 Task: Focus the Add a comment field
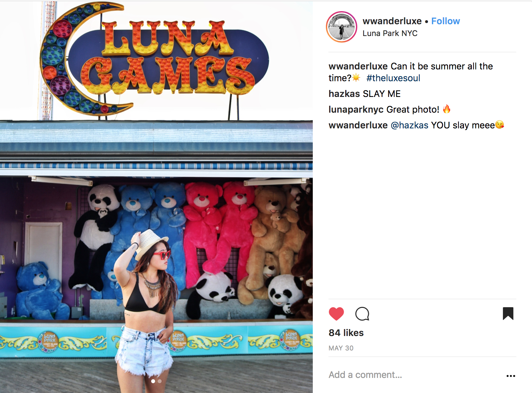416,375
